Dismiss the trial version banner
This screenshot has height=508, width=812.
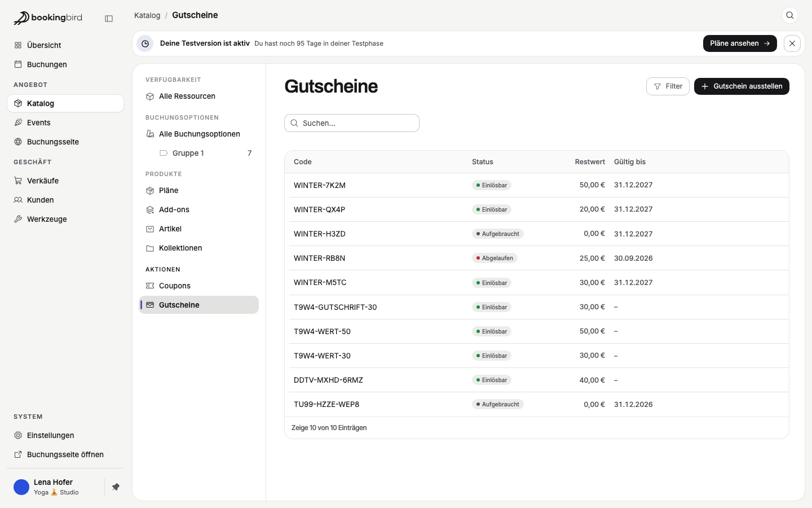click(x=792, y=43)
